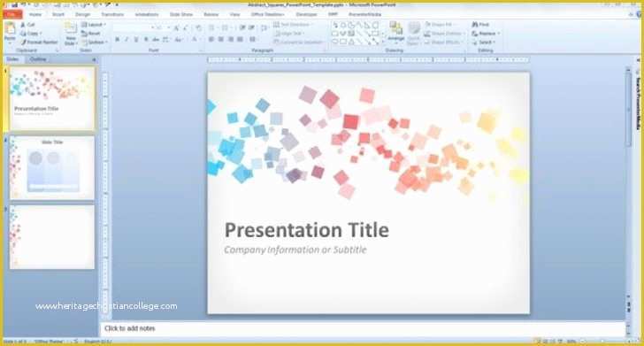Open the search PresenterMedia side panel
The image size is (644, 346).
point(639,103)
